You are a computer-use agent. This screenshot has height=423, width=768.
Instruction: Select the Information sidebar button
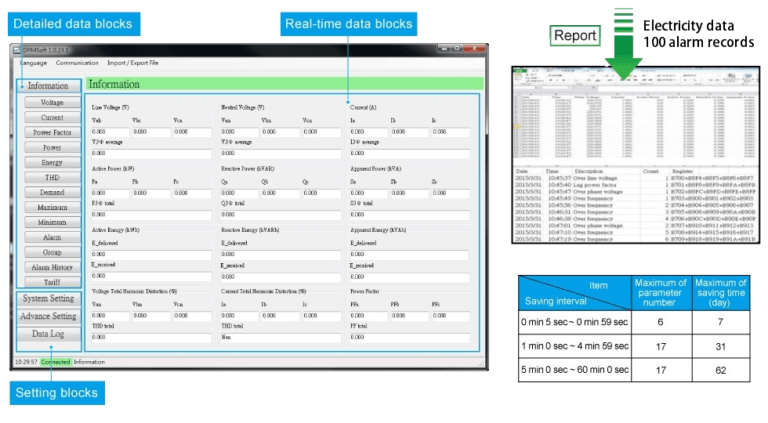tap(48, 86)
